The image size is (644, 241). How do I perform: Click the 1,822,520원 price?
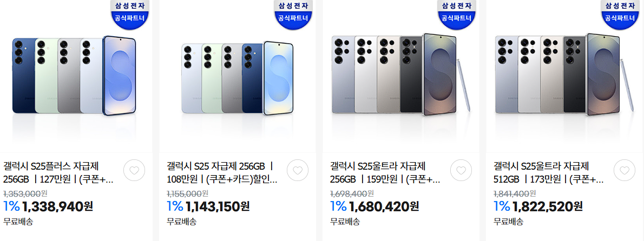(548, 206)
